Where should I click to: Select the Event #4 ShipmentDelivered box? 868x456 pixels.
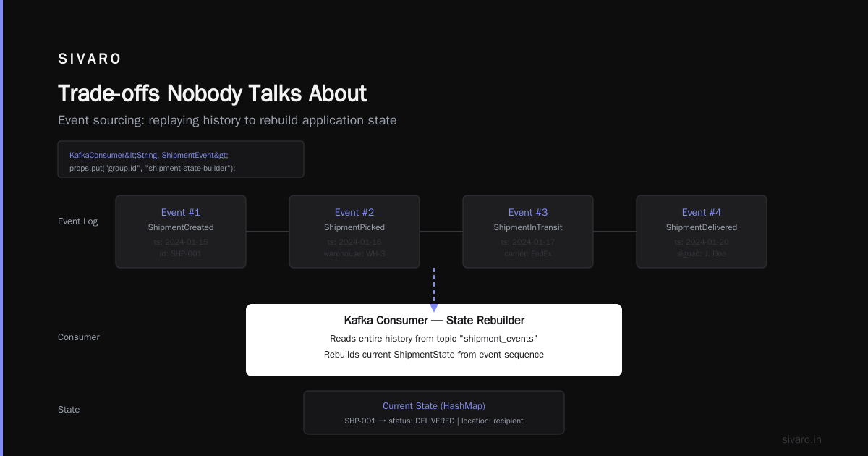pyautogui.click(x=702, y=232)
